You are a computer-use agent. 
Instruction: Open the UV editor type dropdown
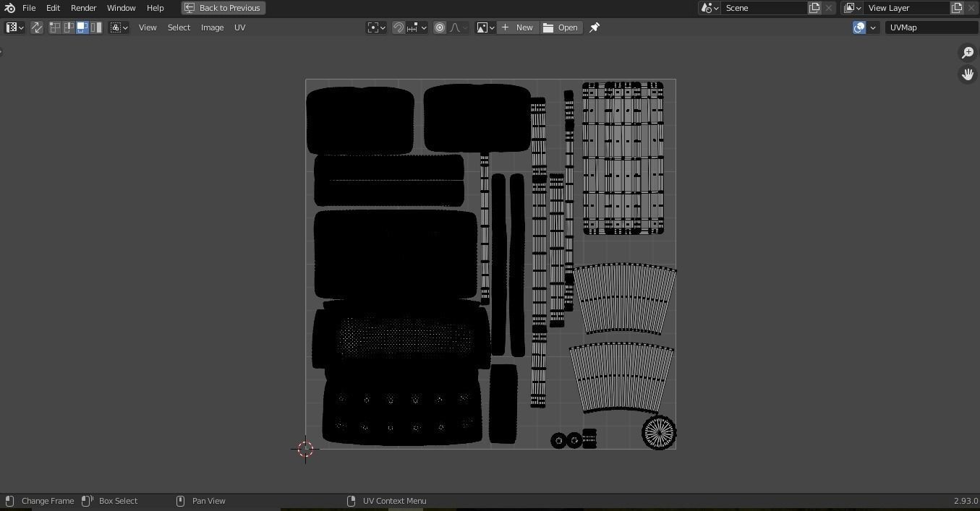14,27
